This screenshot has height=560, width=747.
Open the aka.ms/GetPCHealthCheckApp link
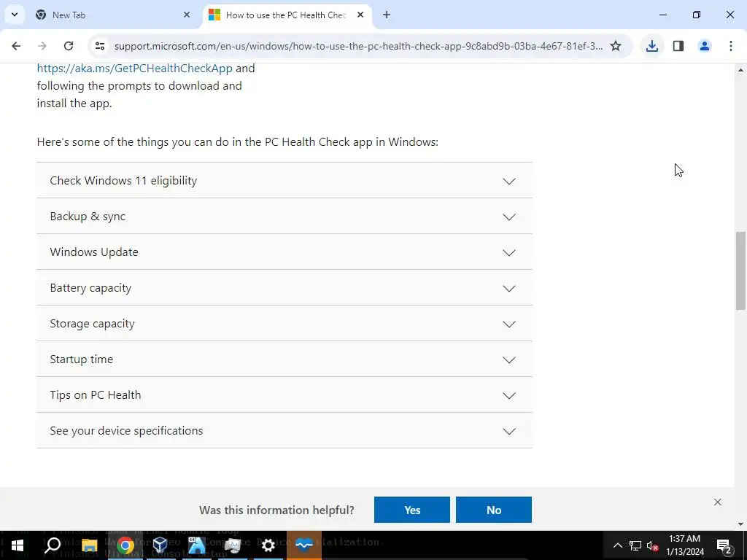tap(135, 68)
